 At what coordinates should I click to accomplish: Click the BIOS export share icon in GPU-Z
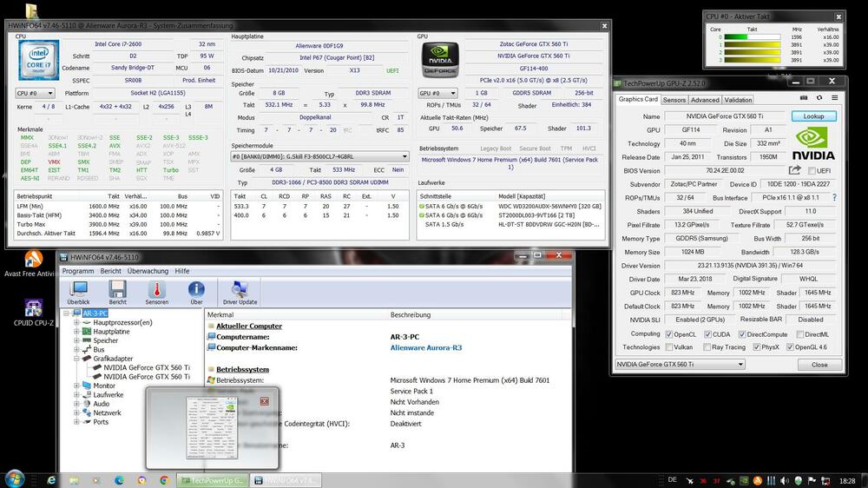coord(794,171)
